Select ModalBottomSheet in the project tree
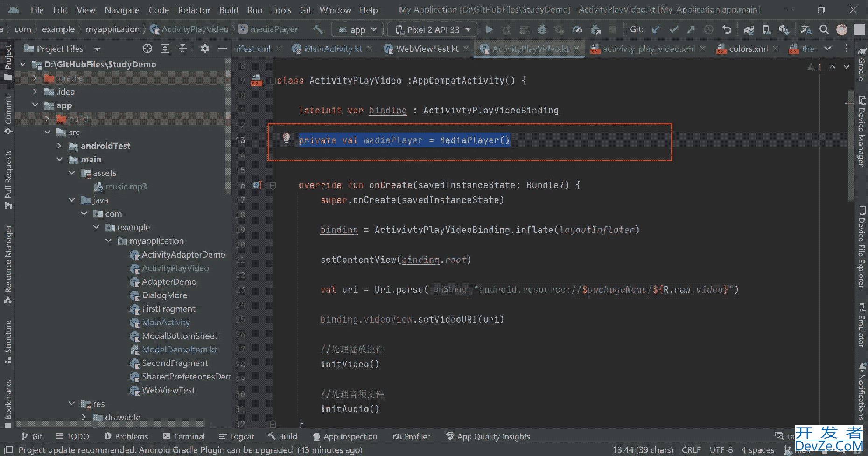This screenshot has width=868, height=456. tap(179, 336)
